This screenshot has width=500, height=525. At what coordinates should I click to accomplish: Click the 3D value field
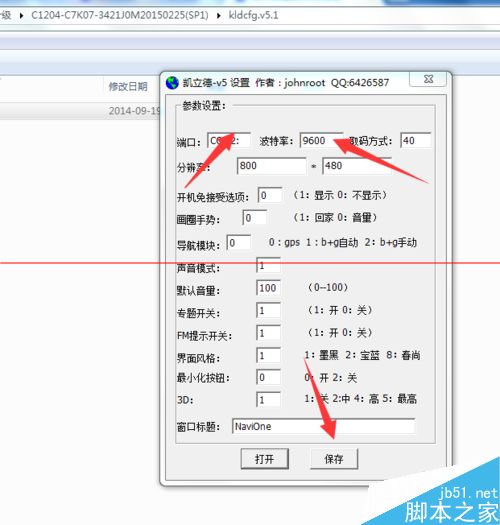[268, 399]
